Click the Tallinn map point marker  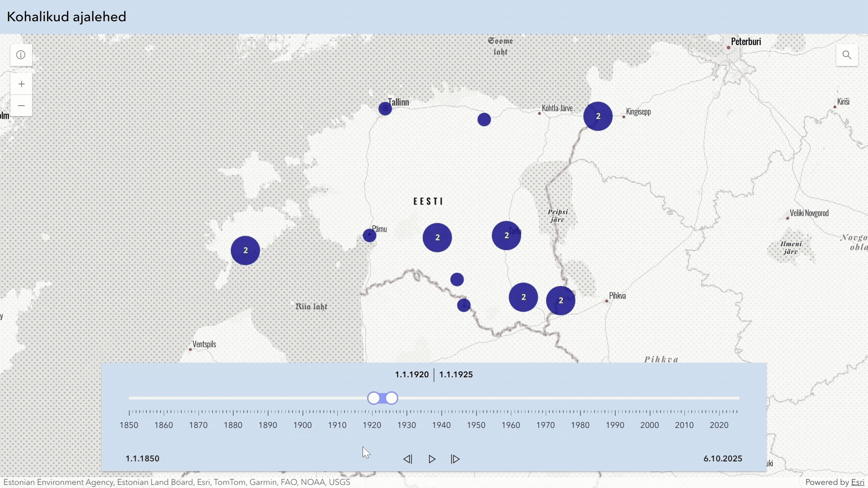click(x=385, y=108)
